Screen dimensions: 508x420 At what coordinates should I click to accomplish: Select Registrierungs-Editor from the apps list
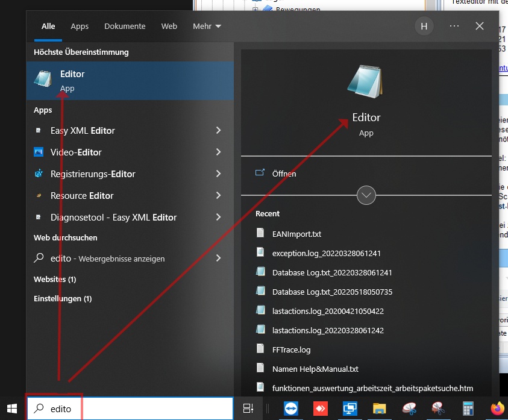pyautogui.click(x=93, y=174)
